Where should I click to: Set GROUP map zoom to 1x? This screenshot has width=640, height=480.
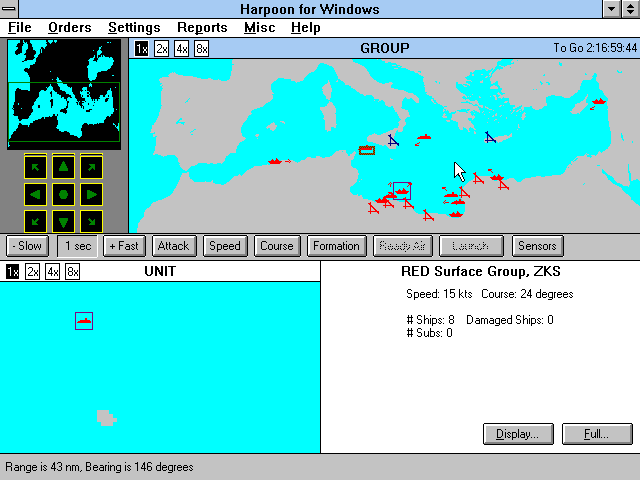tap(142, 49)
